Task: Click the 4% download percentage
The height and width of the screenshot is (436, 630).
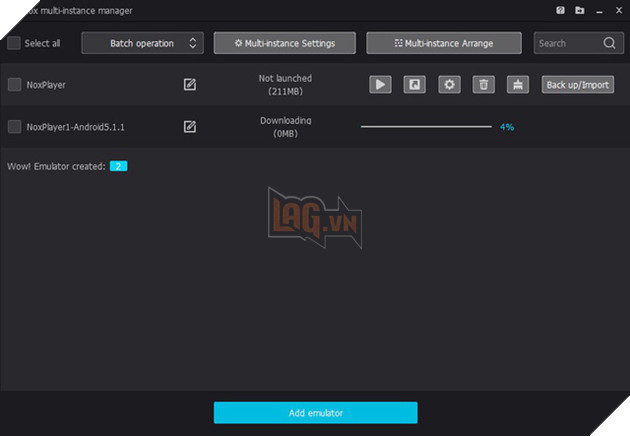Action: [507, 127]
